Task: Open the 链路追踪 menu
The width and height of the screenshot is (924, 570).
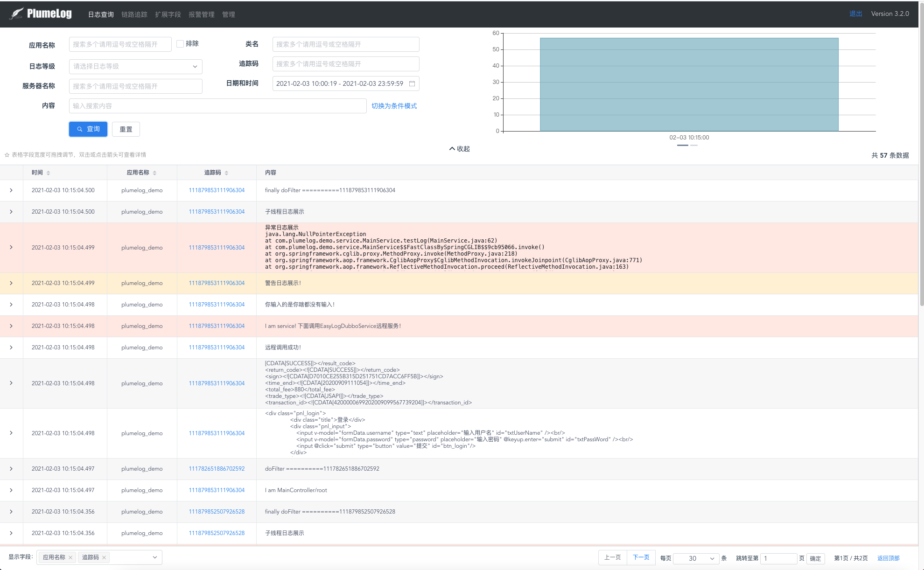Action: pyautogui.click(x=134, y=14)
